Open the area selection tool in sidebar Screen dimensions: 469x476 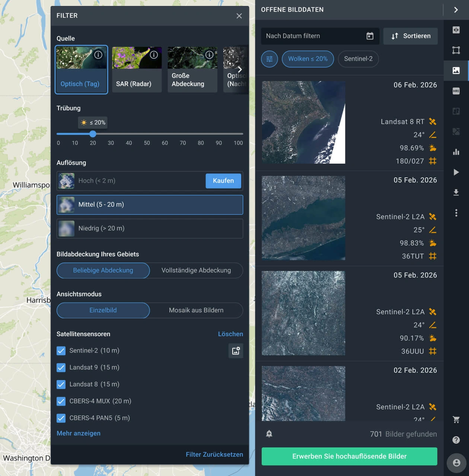point(456,50)
